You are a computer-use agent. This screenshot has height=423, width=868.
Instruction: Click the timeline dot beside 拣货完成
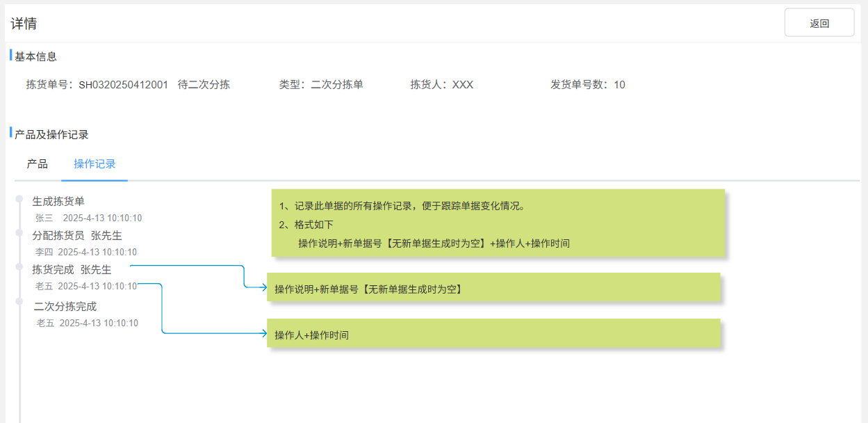click(19, 267)
